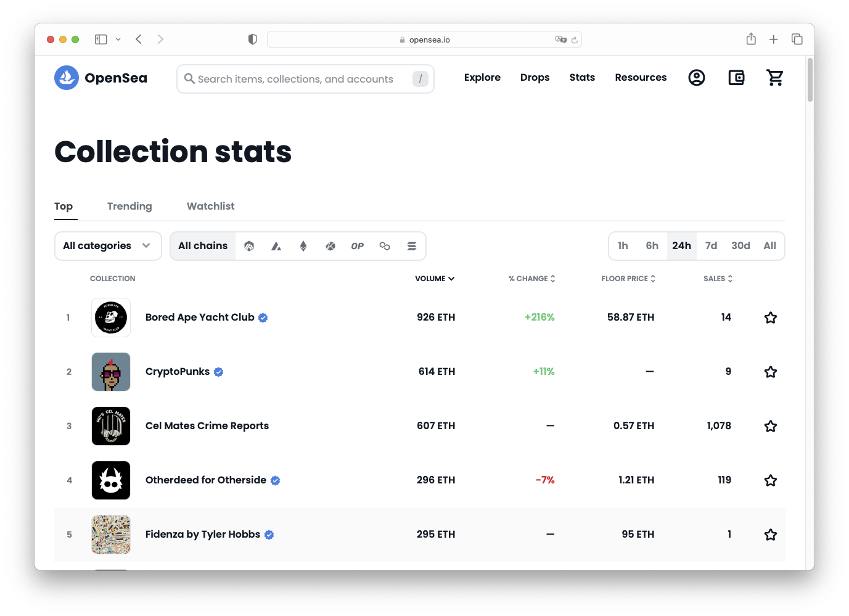This screenshot has width=849, height=616.
Task: Select the Optimism OP chain filter
Action: click(358, 246)
